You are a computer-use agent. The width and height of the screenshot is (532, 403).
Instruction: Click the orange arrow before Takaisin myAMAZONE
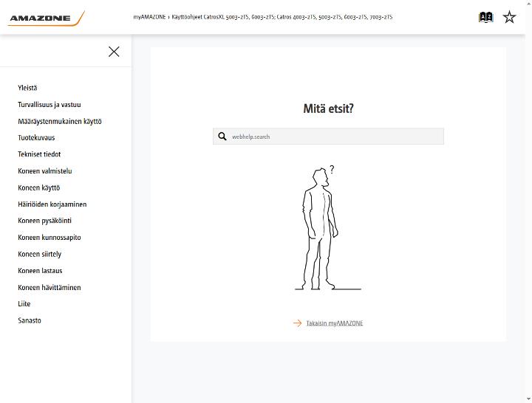point(297,323)
